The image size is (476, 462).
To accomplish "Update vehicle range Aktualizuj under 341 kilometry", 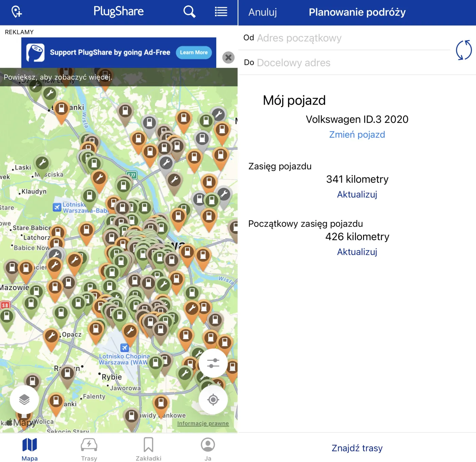I will pos(357,194).
